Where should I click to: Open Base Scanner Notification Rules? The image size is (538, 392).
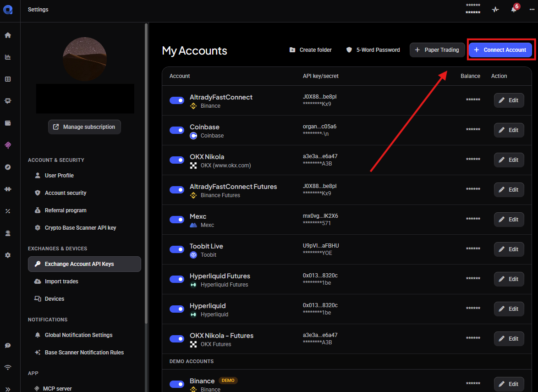(x=84, y=353)
